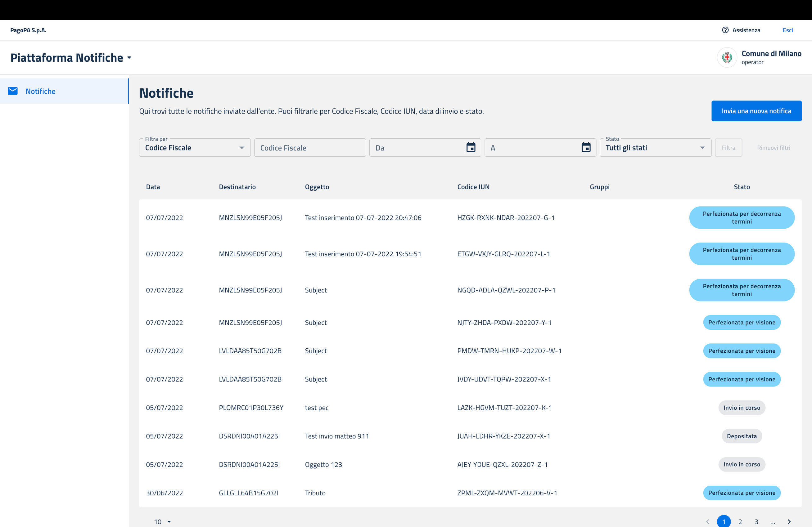Open the Stato filter dropdown
Image resolution: width=812 pixels, height=527 pixels.
click(x=655, y=148)
